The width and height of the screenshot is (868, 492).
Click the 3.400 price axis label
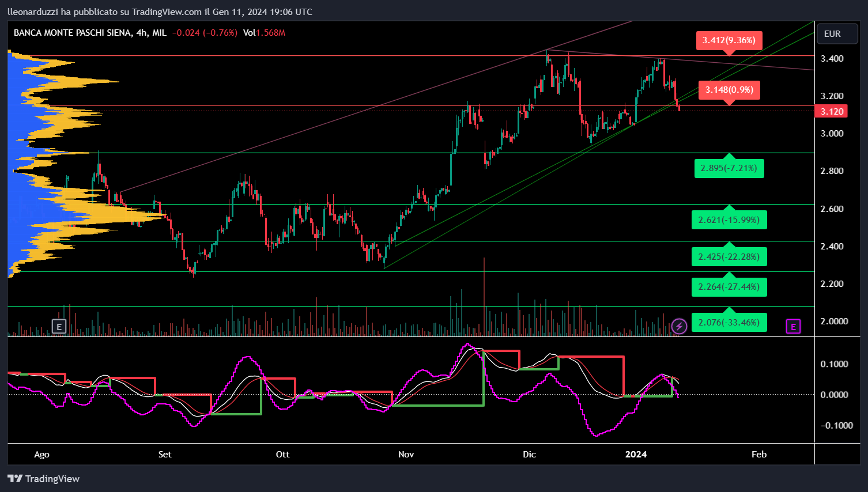(x=832, y=59)
